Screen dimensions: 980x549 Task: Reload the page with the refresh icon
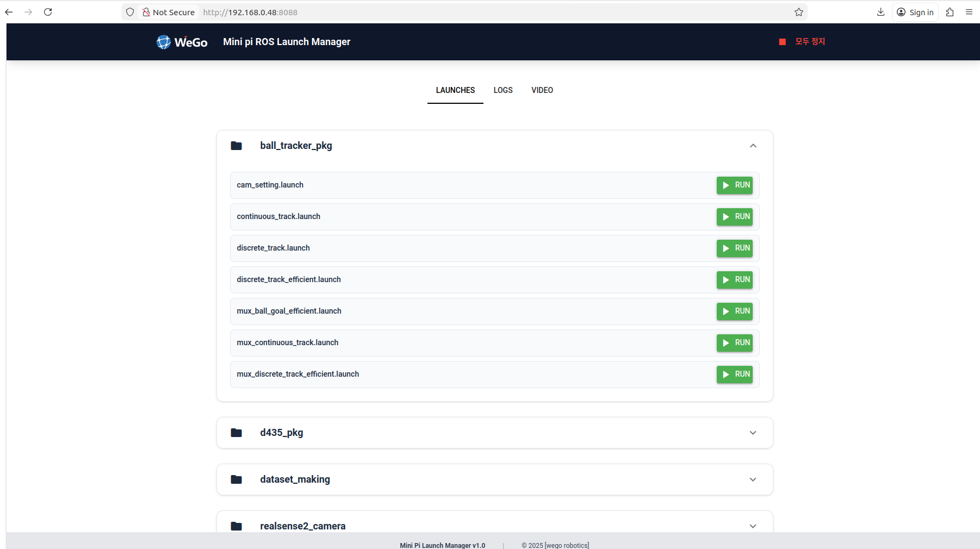pos(48,12)
